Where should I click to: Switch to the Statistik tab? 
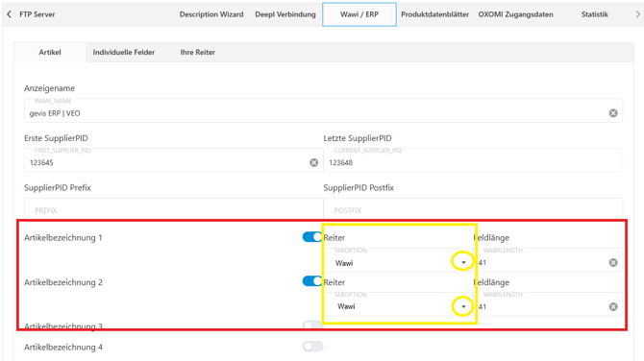595,14
